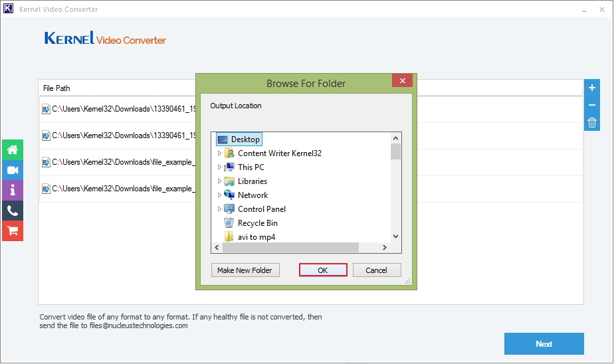Close the Kernel Video Converter window
This screenshot has width=614, height=364.
click(602, 10)
